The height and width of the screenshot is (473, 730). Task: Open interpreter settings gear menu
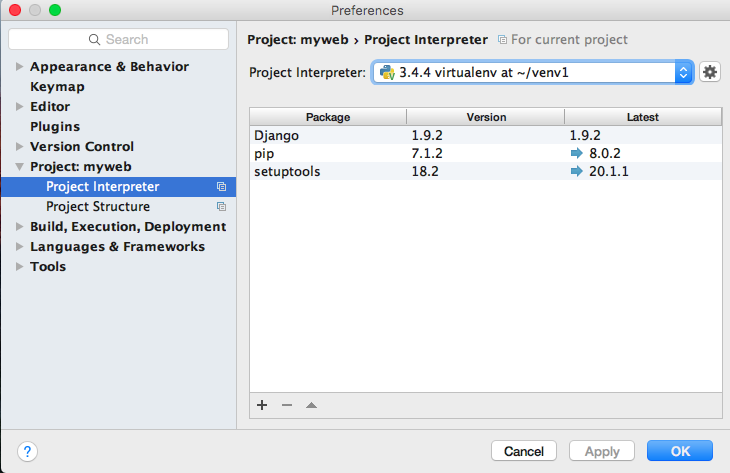pos(710,72)
